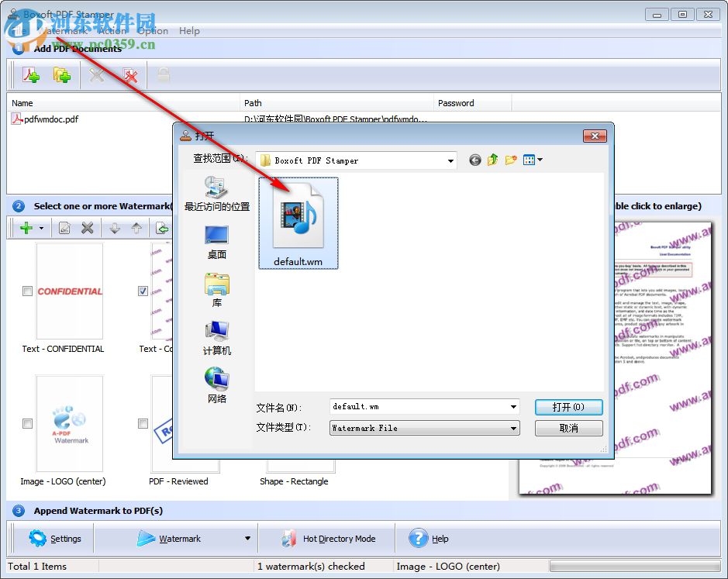Remove the selected PDF using the red X icon
The height and width of the screenshot is (579, 728).
pyautogui.click(x=130, y=75)
